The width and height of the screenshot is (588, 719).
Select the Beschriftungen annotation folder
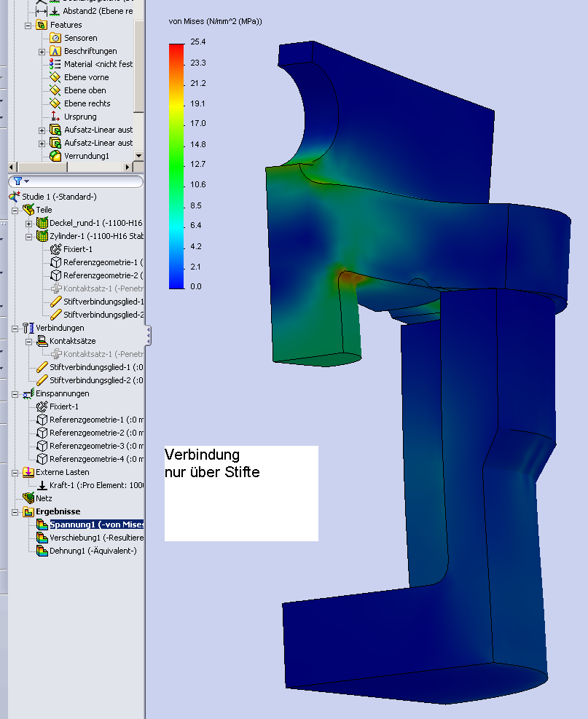(90, 51)
